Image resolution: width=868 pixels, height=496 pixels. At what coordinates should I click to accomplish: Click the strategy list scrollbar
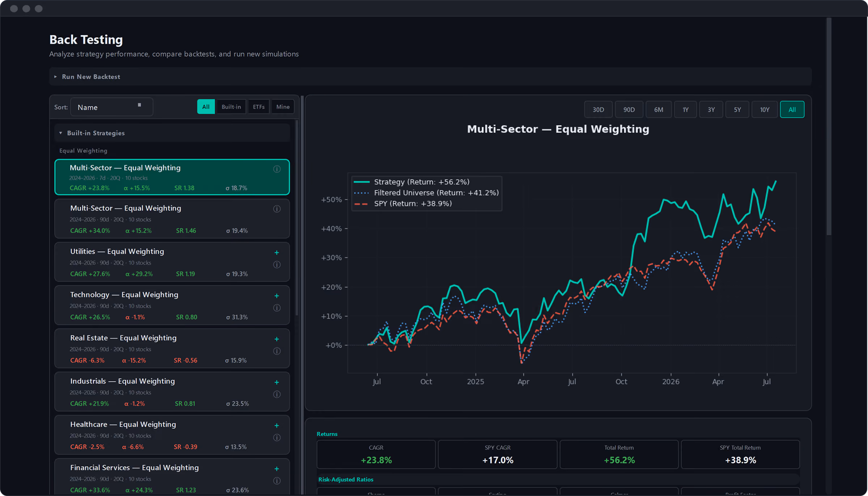(x=297, y=218)
